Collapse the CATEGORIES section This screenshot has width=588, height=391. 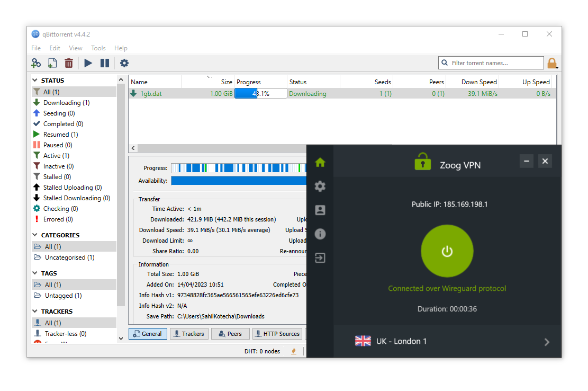coord(35,235)
